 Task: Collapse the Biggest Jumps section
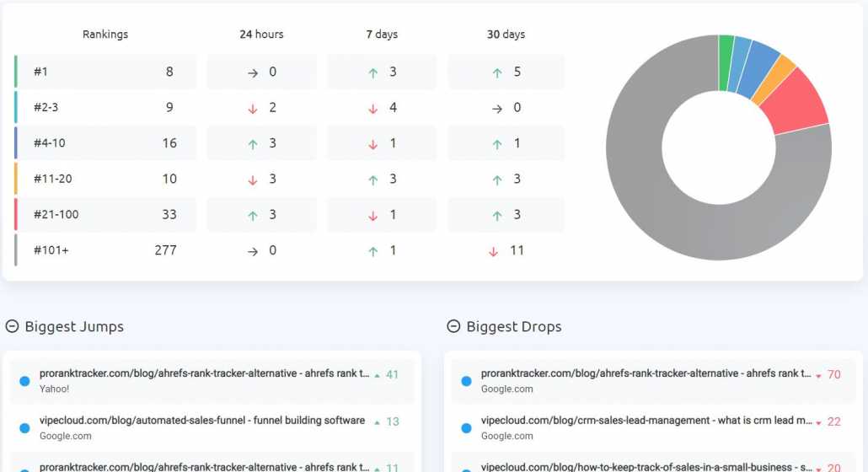(12, 326)
